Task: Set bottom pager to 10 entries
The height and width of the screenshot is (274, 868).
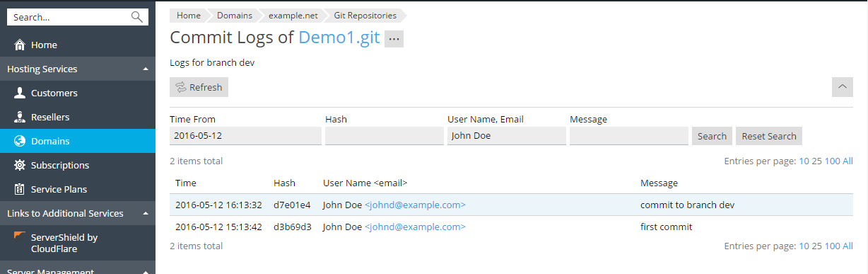Action: 804,246
